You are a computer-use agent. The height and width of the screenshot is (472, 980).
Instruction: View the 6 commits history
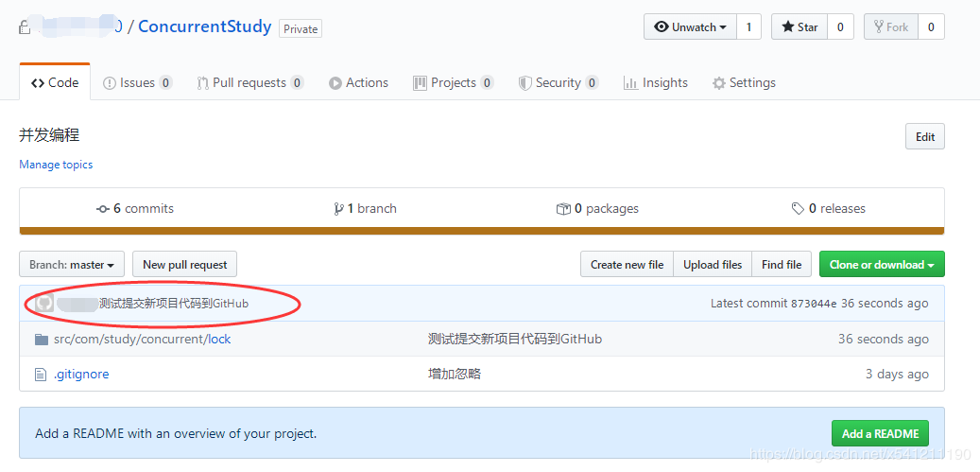tap(135, 208)
